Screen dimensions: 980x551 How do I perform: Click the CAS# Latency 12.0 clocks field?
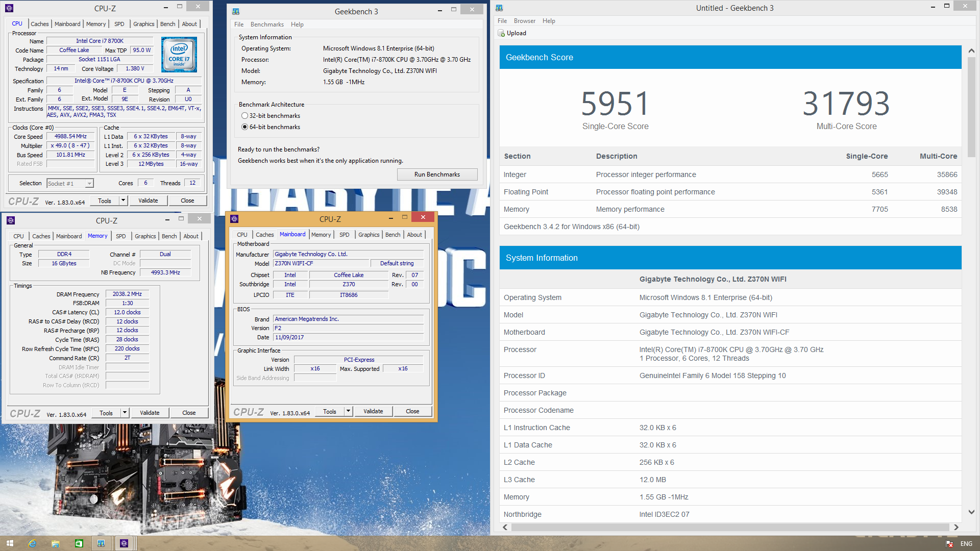point(127,312)
